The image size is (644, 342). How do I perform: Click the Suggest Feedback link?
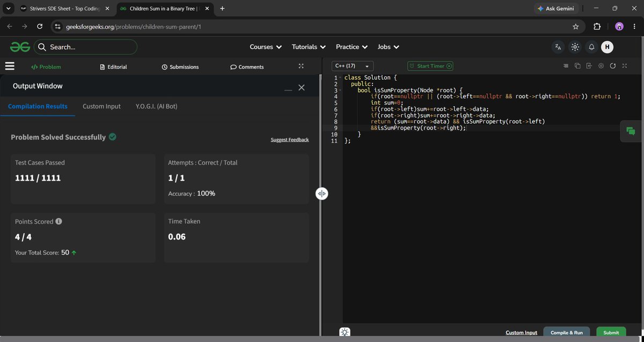(x=290, y=139)
